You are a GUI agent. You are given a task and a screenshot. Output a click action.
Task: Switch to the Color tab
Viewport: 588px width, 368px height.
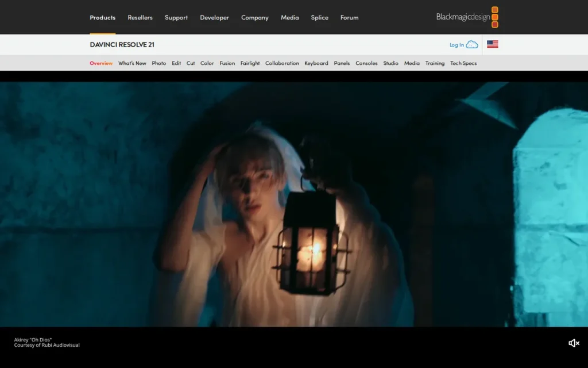[x=207, y=63]
